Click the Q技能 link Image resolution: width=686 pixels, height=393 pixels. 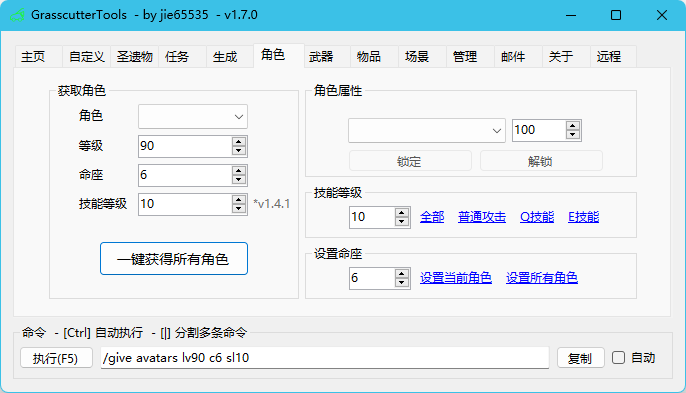click(537, 217)
